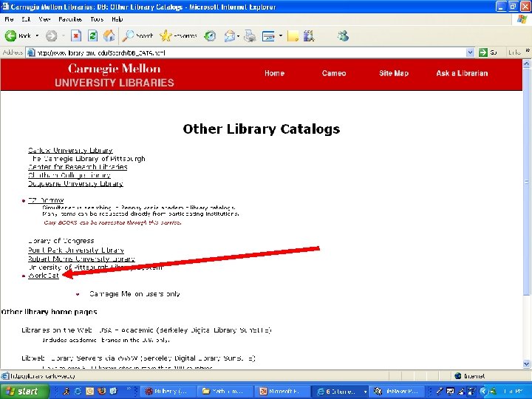
Task: Open the Carlow University Library link
Action: click(70, 150)
